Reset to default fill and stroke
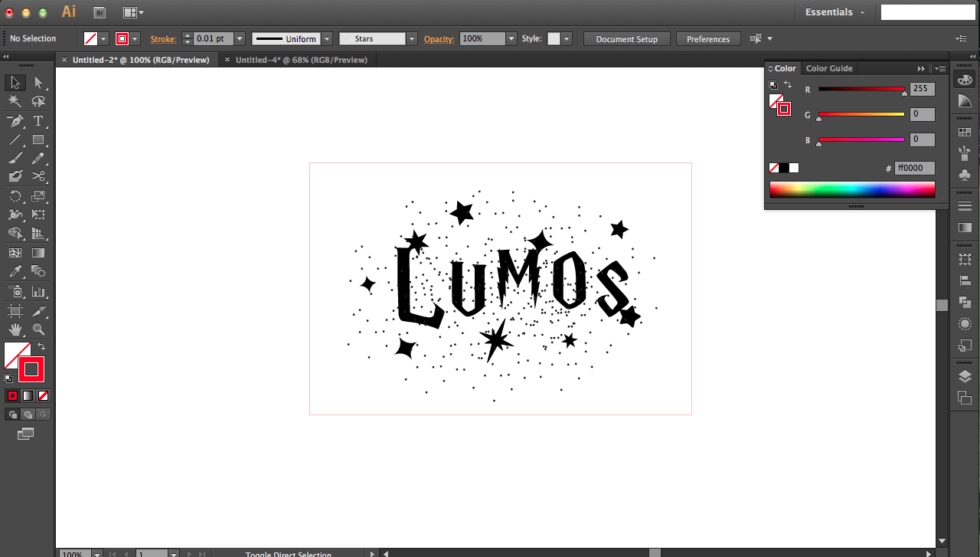980x557 pixels. 8,378
